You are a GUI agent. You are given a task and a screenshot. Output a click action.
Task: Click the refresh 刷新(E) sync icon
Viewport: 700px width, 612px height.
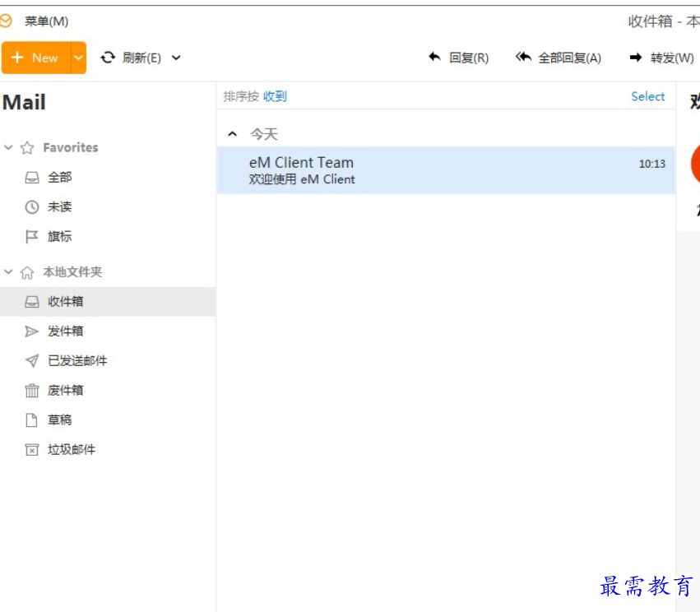coord(108,58)
